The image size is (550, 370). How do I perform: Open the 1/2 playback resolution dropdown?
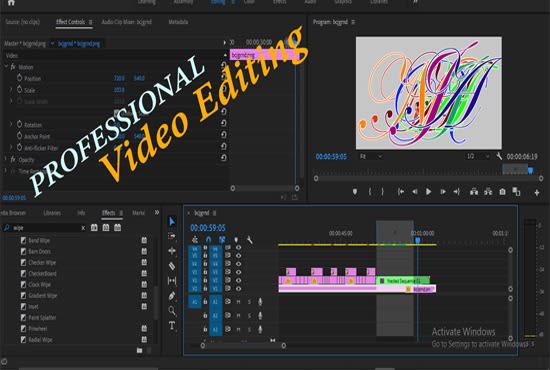click(478, 156)
